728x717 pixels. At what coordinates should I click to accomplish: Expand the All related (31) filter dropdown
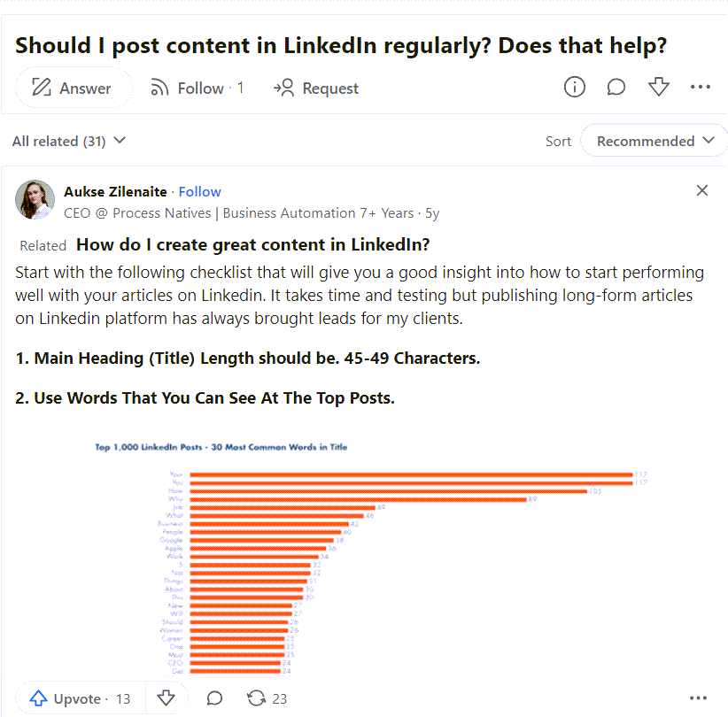click(x=69, y=141)
